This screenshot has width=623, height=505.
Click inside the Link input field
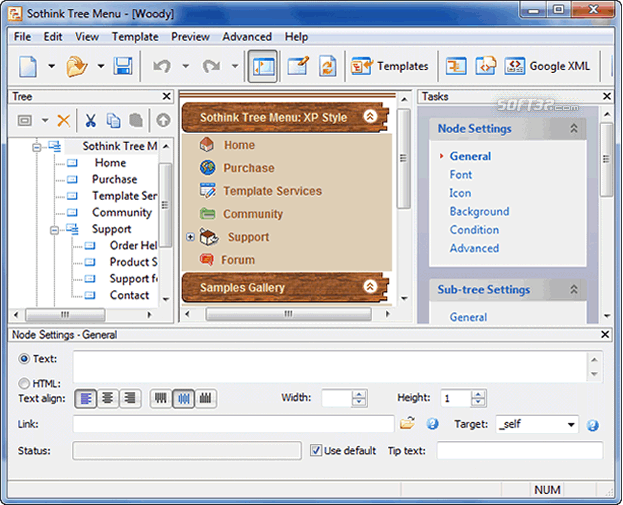coord(233,424)
